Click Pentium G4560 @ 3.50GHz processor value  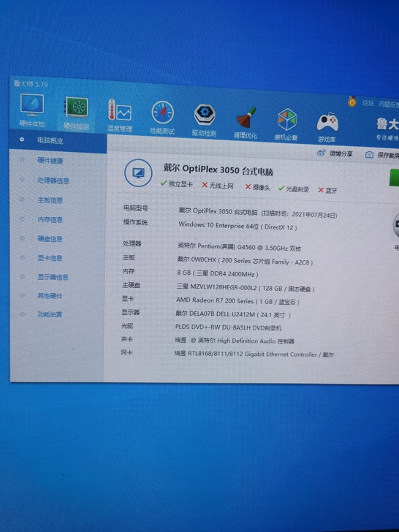(239, 247)
